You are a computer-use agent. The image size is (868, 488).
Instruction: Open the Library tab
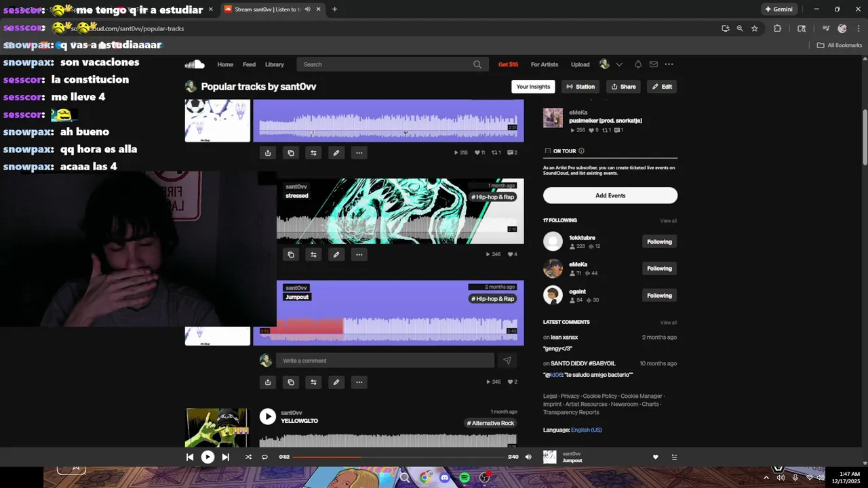[275, 64]
